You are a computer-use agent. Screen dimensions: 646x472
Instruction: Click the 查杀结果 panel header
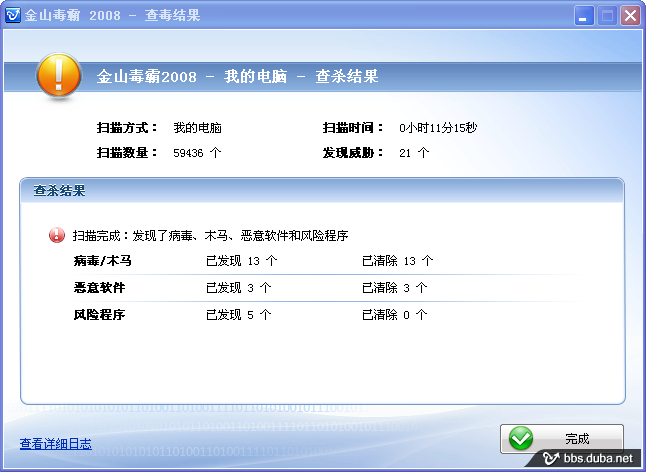click(x=60, y=190)
